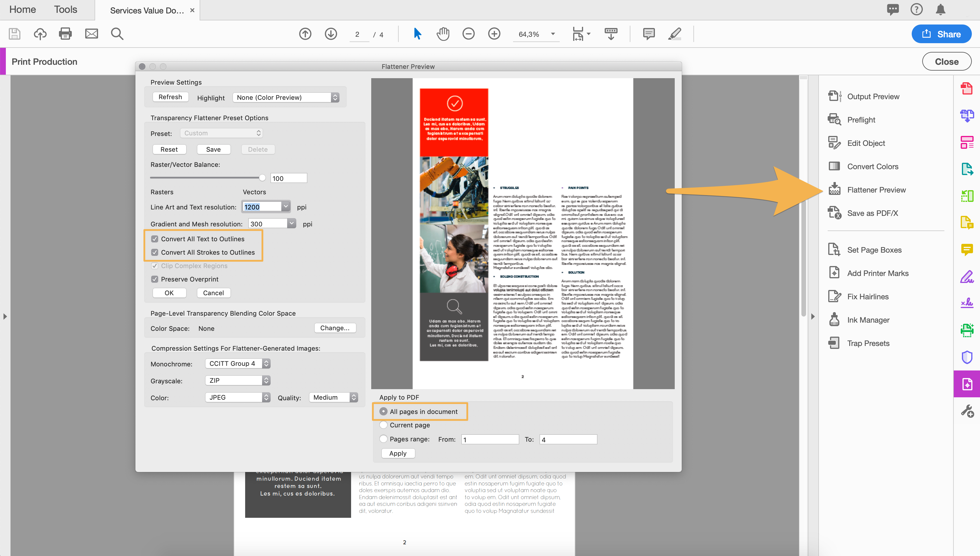Image resolution: width=980 pixels, height=556 pixels.
Task: Open Ink Manager tool
Action: point(859,320)
